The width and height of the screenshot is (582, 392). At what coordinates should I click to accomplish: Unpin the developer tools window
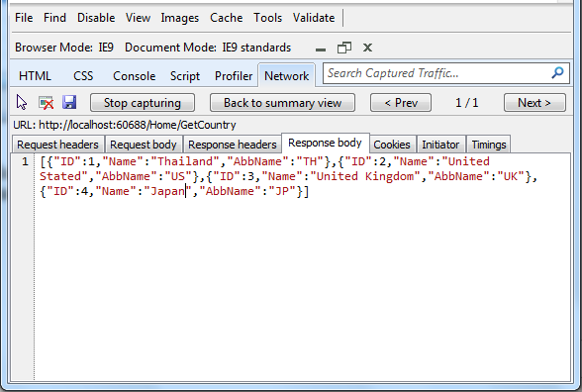344,48
